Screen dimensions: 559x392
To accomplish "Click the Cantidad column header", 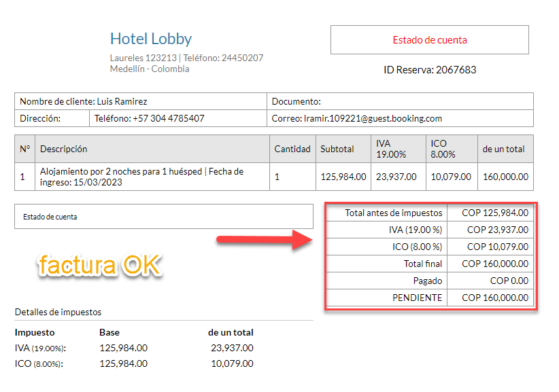I will (x=292, y=149).
